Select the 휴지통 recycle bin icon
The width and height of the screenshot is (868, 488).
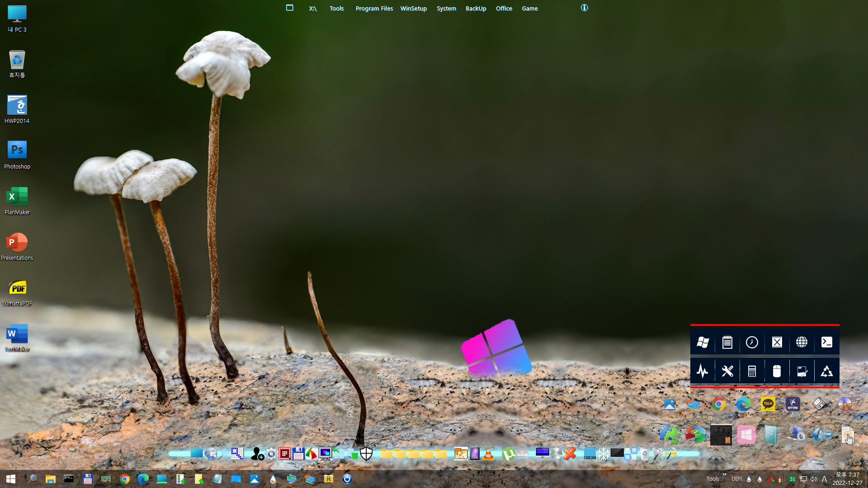[17, 64]
